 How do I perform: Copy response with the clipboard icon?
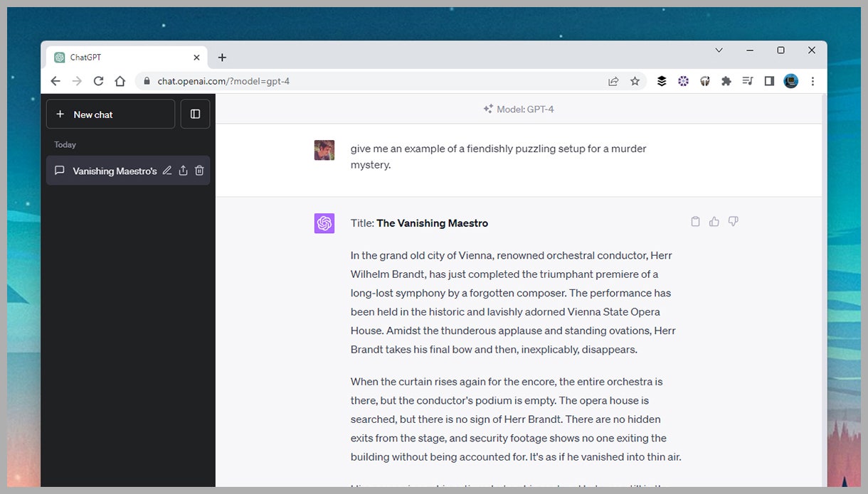[x=695, y=222]
